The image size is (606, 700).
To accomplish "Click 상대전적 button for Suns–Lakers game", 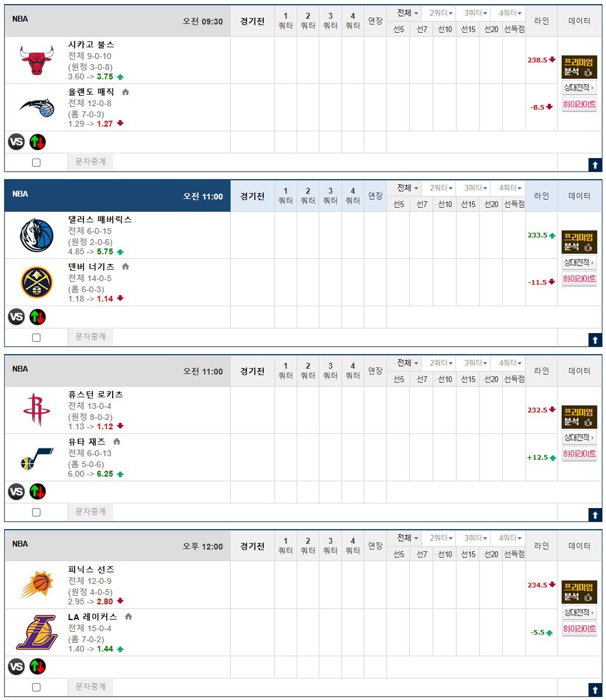I will [579, 612].
